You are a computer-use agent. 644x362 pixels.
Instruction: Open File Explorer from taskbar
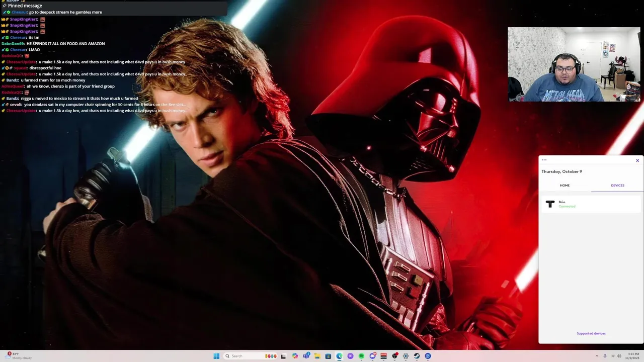[x=317, y=356]
